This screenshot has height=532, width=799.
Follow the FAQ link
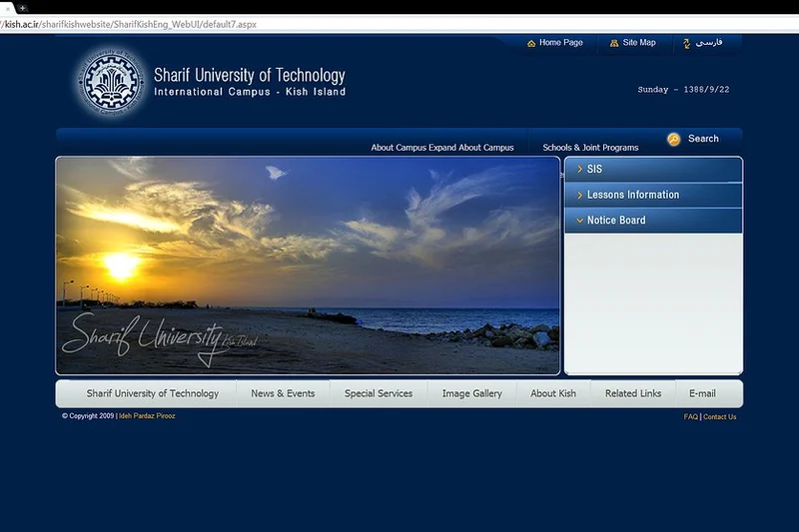690,417
